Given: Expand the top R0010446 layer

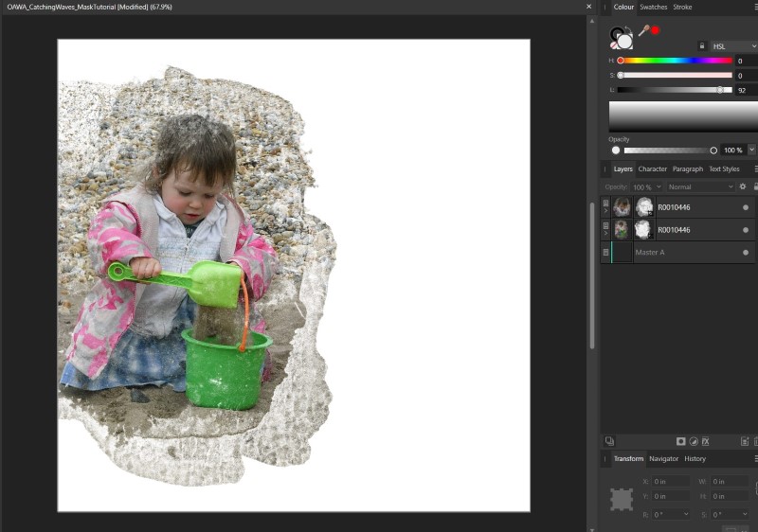Looking at the screenshot, I should [x=605, y=210].
